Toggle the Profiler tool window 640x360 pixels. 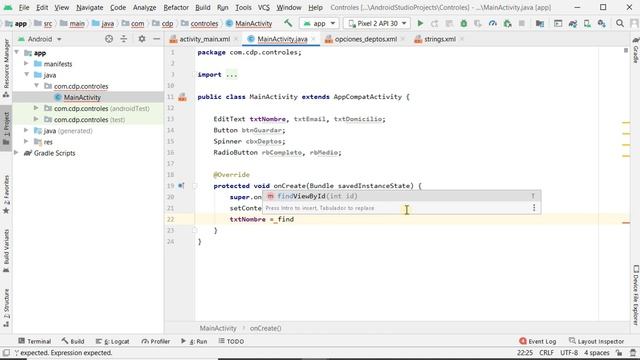click(156, 341)
